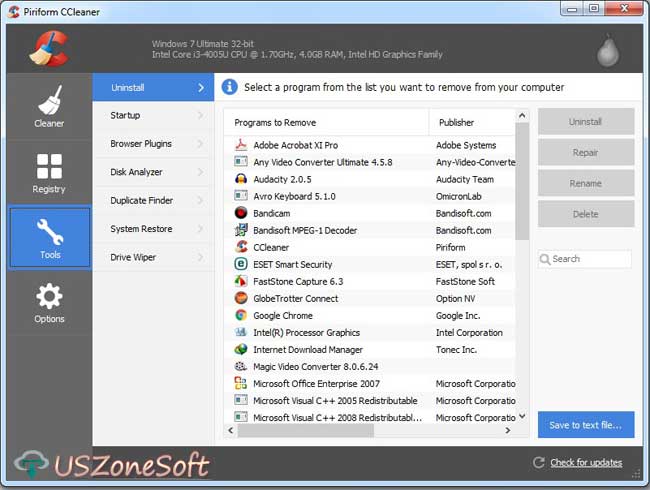
Task: Click the FastStone Capture icon
Action: pos(241,281)
